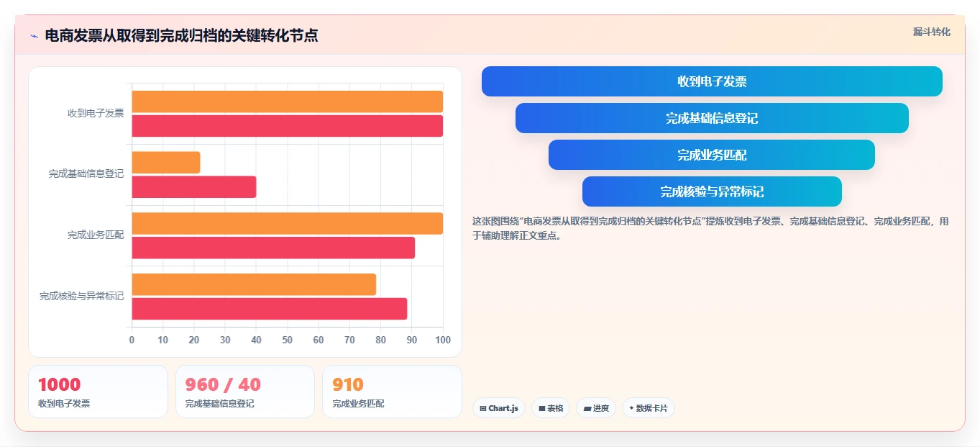
Task: Click the x-axis tick label 50
Action: pos(287,340)
